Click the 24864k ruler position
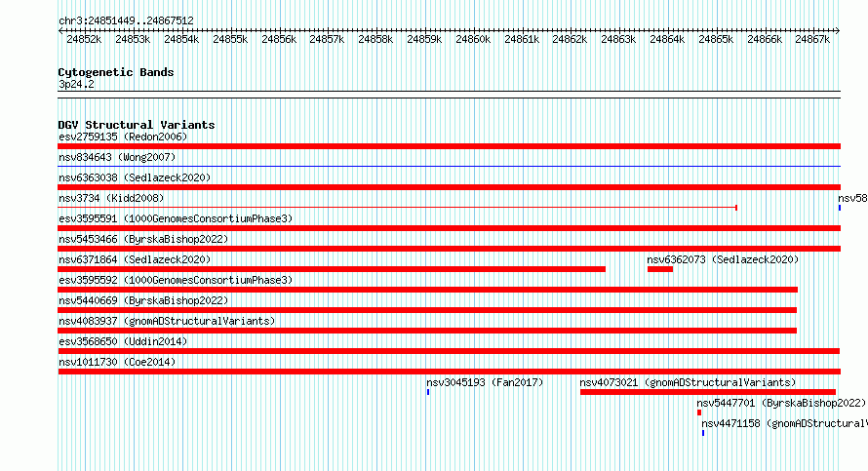This screenshot has width=868, height=471. (x=667, y=39)
